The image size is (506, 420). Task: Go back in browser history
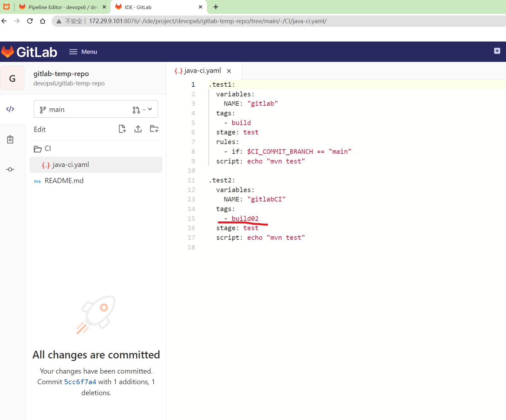(x=4, y=21)
